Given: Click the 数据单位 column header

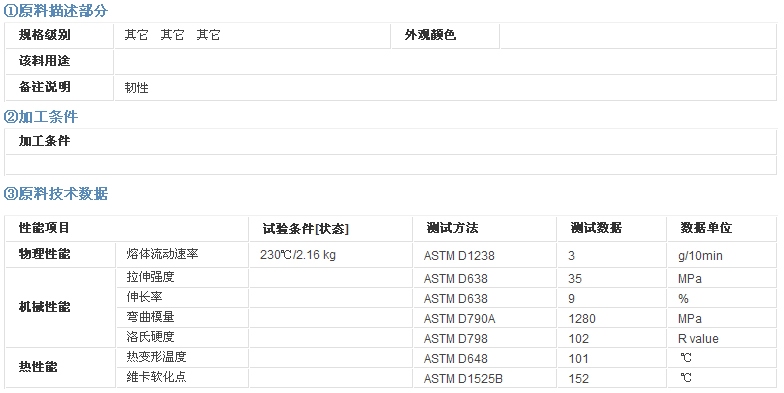Looking at the screenshot, I should (x=706, y=228).
